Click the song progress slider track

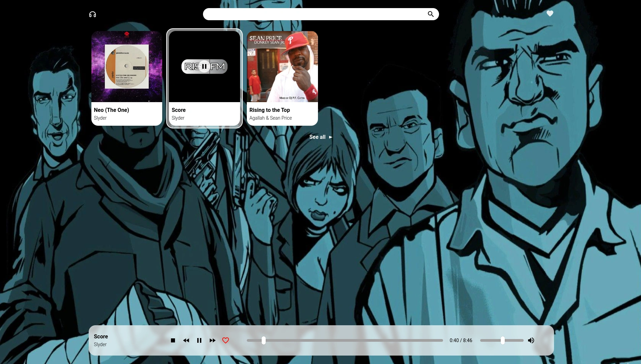click(345, 340)
